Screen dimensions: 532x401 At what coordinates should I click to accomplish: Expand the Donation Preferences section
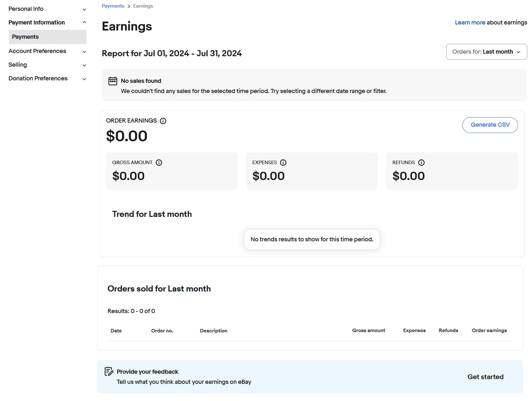pyautogui.click(x=47, y=78)
